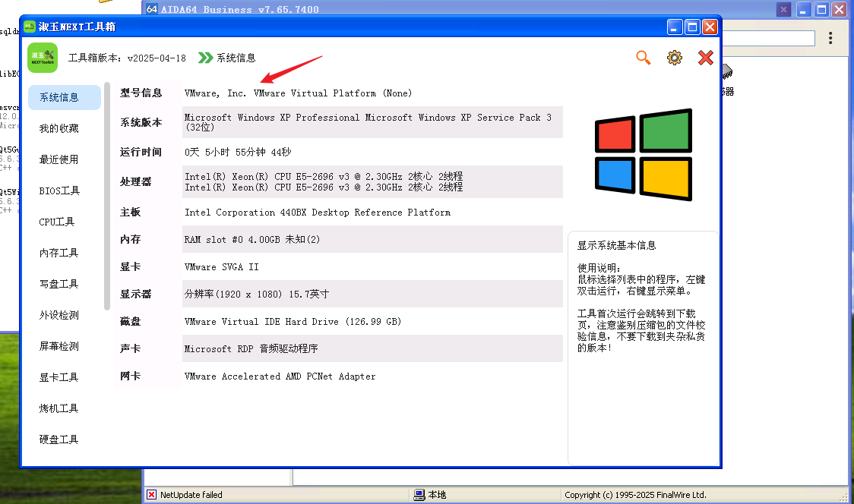The width and height of the screenshot is (854, 504).
Task: Open 我的收藏 in the sidebar
Action: [x=59, y=128]
